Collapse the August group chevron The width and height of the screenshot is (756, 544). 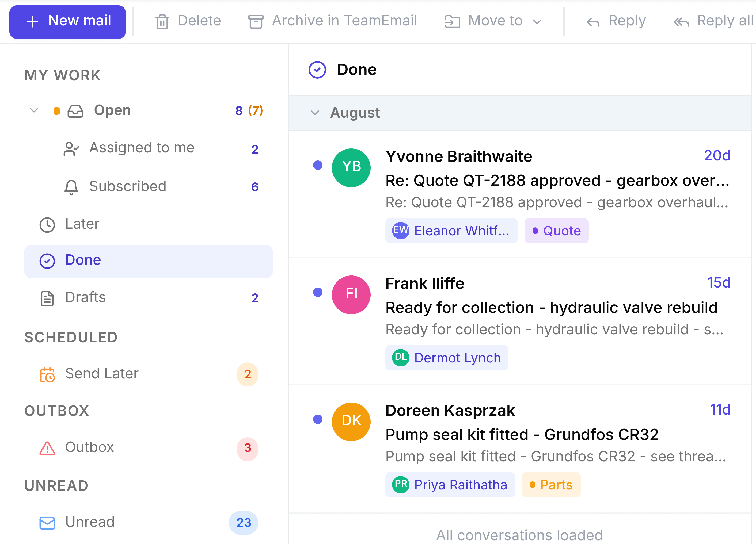[315, 113]
